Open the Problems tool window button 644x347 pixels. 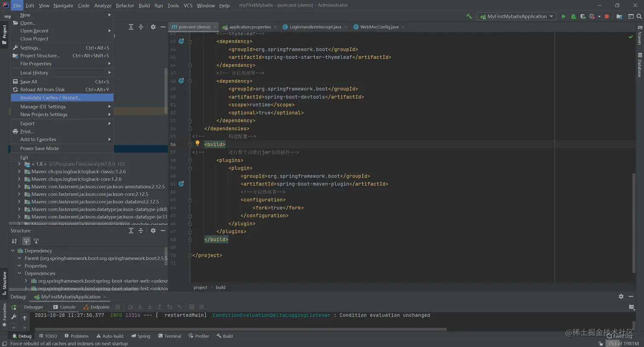click(76, 336)
